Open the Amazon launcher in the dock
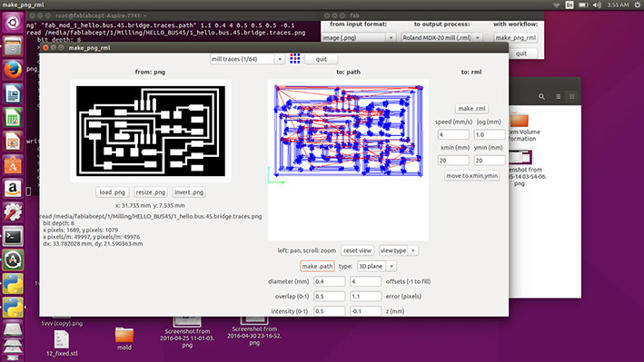644x362 pixels. tap(13, 190)
